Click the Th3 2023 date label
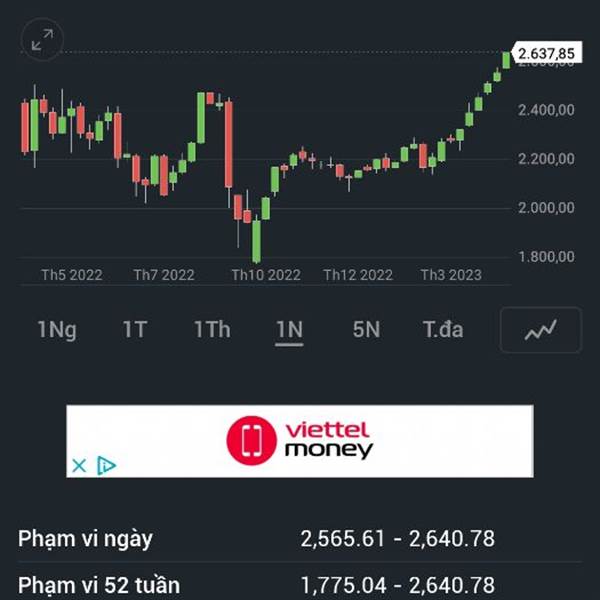This screenshot has width=600, height=600. [450, 275]
